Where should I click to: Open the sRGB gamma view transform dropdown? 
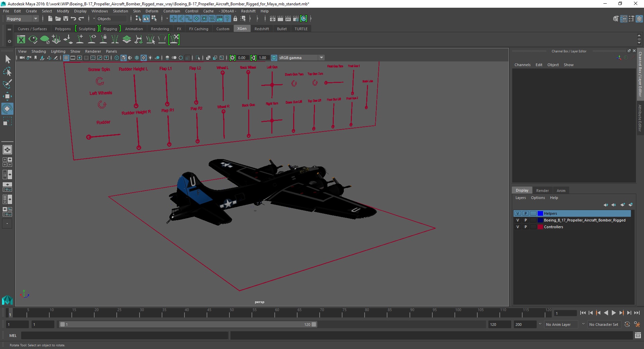tap(301, 58)
